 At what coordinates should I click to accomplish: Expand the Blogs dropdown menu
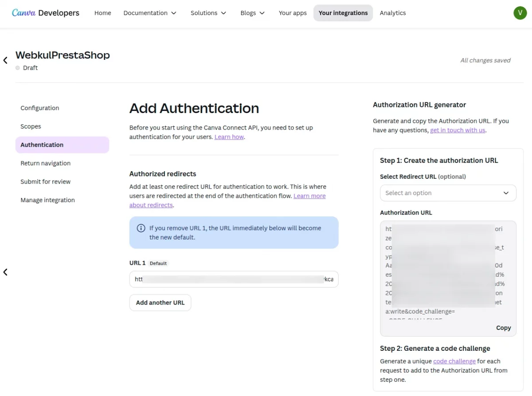point(252,13)
